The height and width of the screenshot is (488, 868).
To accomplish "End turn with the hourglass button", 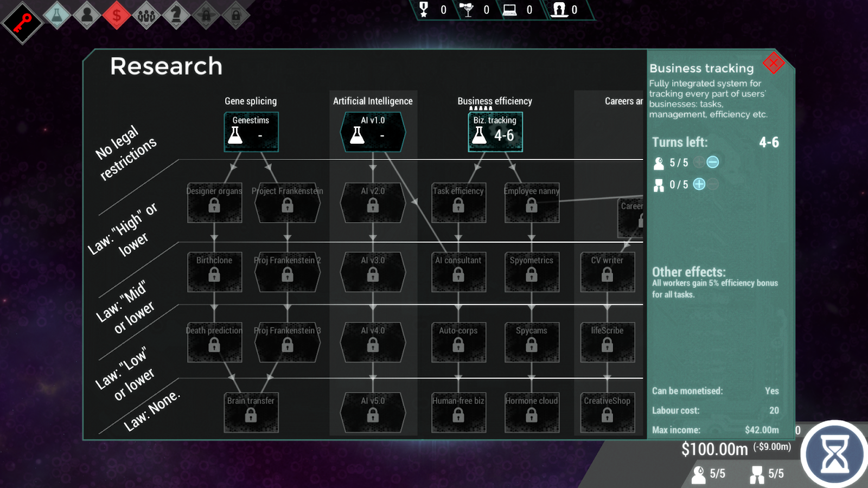I will pos(835,454).
